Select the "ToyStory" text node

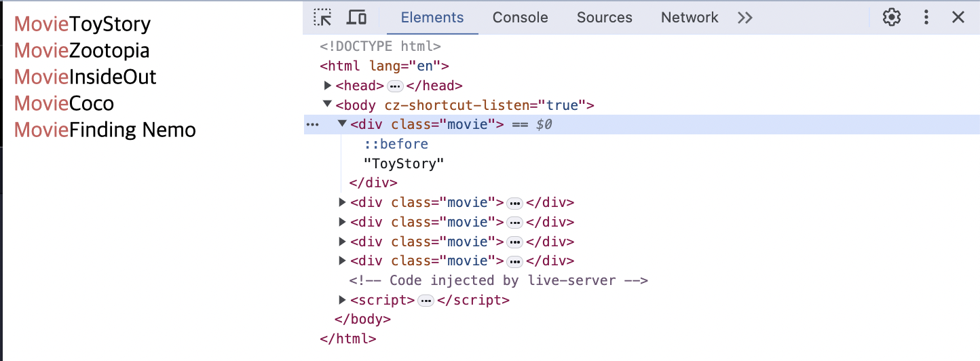404,164
